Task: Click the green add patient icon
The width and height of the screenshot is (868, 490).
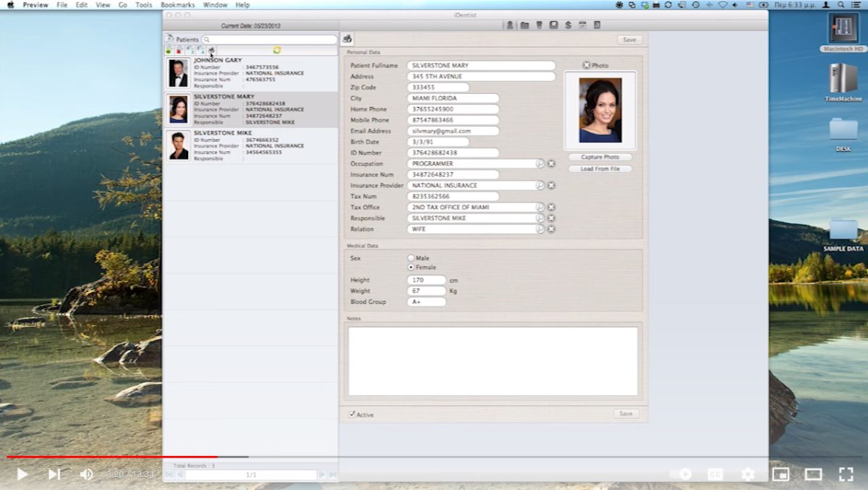Action: 169,51
